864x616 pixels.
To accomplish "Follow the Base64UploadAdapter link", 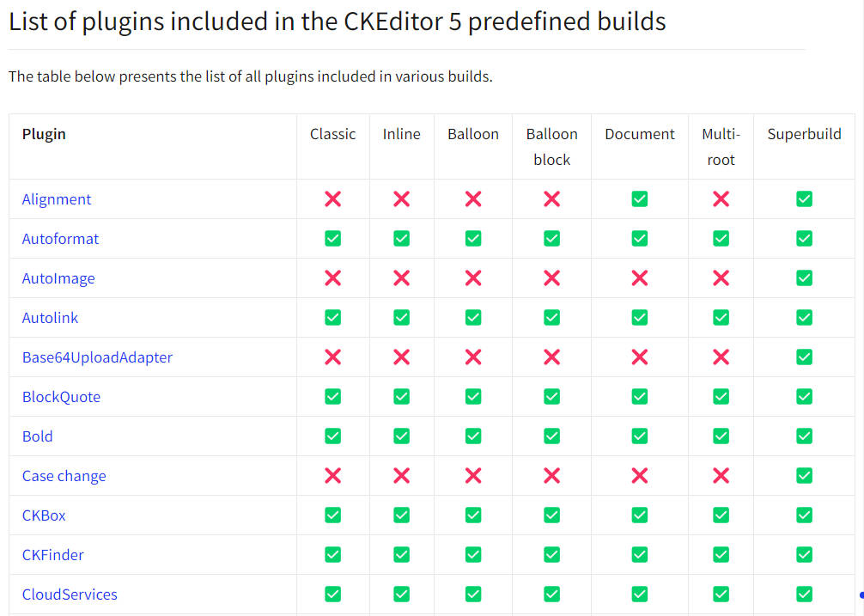I will [97, 357].
